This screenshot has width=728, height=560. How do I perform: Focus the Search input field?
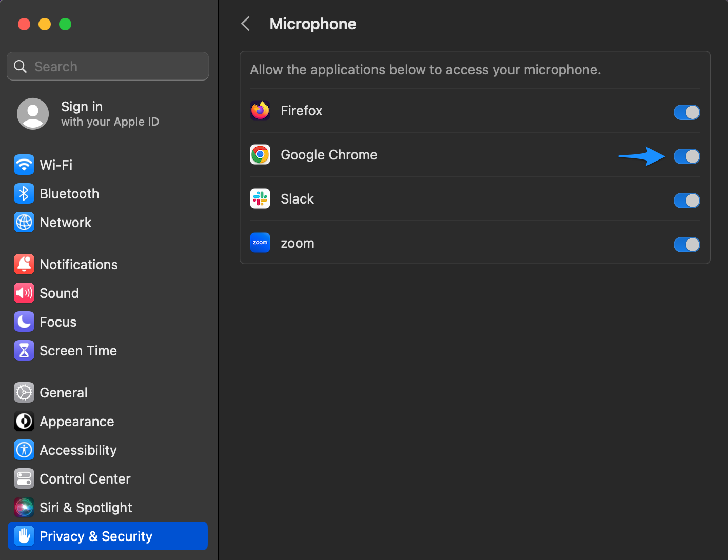click(108, 66)
